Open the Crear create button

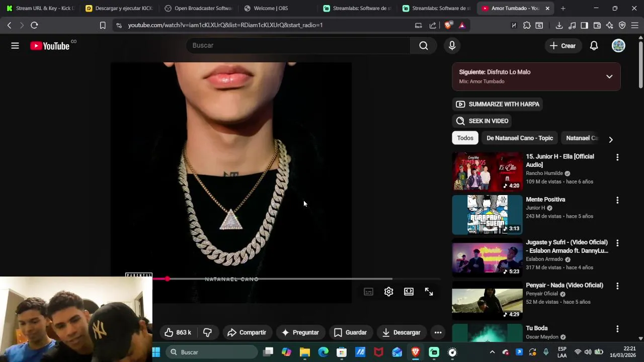point(562,46)
